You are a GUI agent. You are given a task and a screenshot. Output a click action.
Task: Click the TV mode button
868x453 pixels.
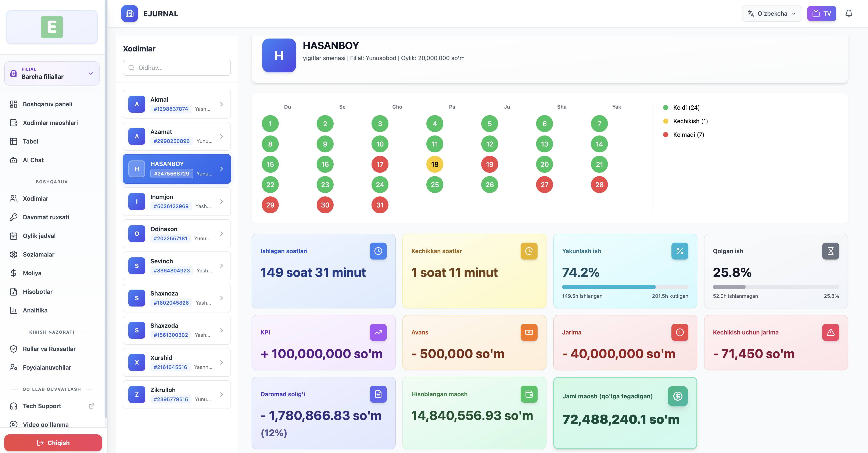tap(821, 14)
